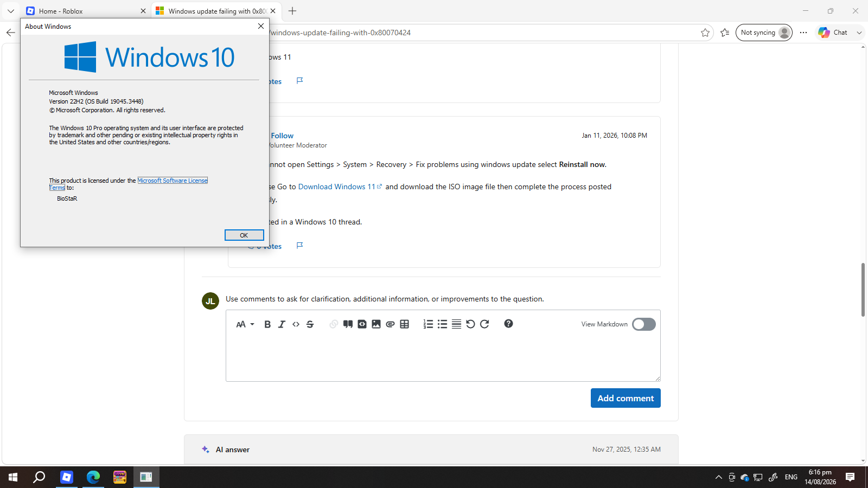The width and height of the screenshot is (868, 488).
Task: Close the About Windows dialog
Action: click(x=261, y=26)
